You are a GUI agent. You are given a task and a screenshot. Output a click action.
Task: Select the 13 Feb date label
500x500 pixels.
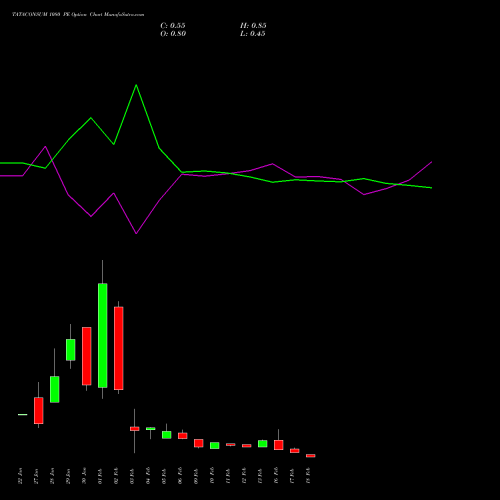(260, 476)
